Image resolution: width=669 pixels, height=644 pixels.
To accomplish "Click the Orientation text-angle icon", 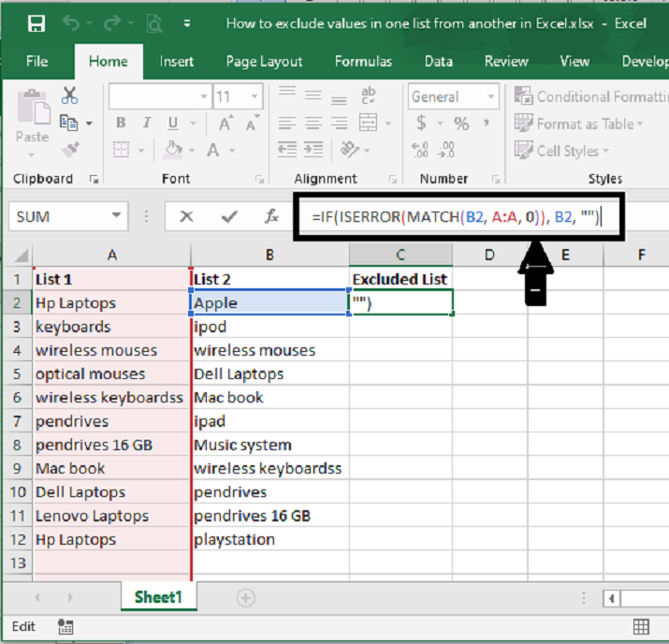I will coord(349,150).
